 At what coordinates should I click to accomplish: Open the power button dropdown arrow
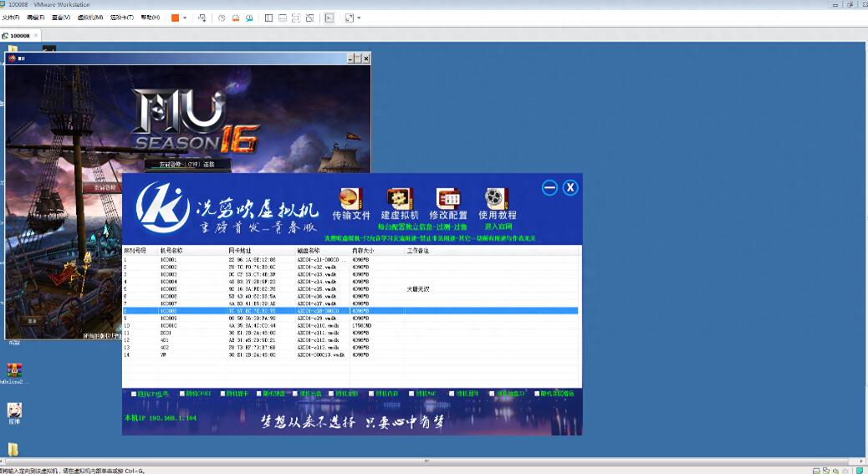click(185, 18)
